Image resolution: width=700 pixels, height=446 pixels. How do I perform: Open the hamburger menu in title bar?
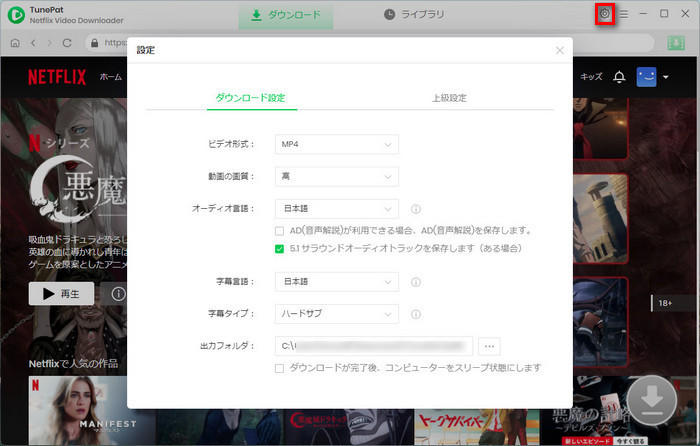tap(624, 14)
